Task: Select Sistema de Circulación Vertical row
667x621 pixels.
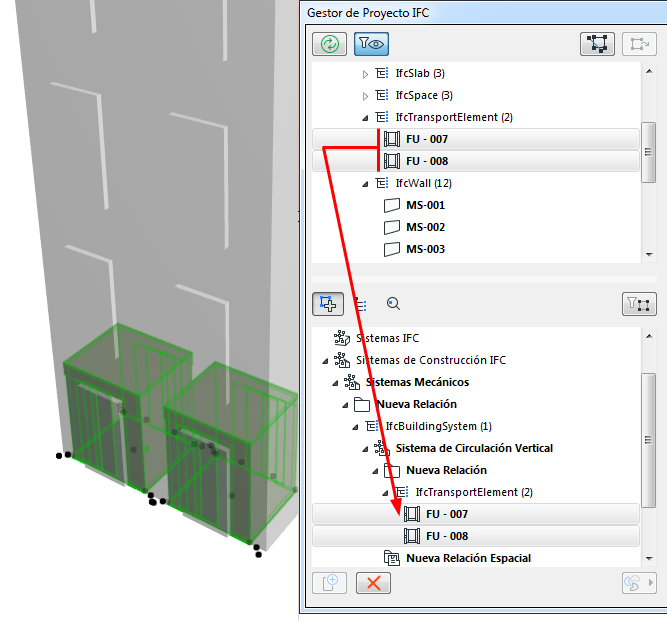Action: (474, 448)
